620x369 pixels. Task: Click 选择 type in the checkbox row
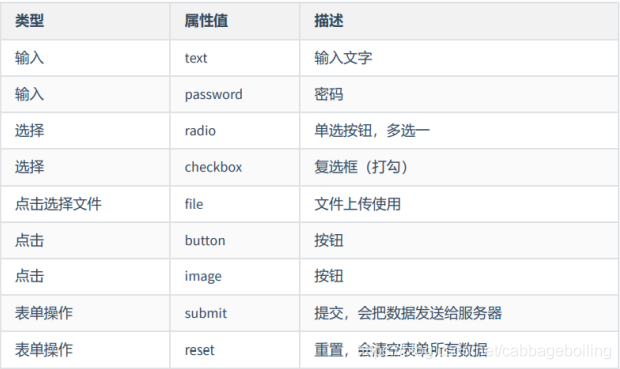(x=29, y=167)
